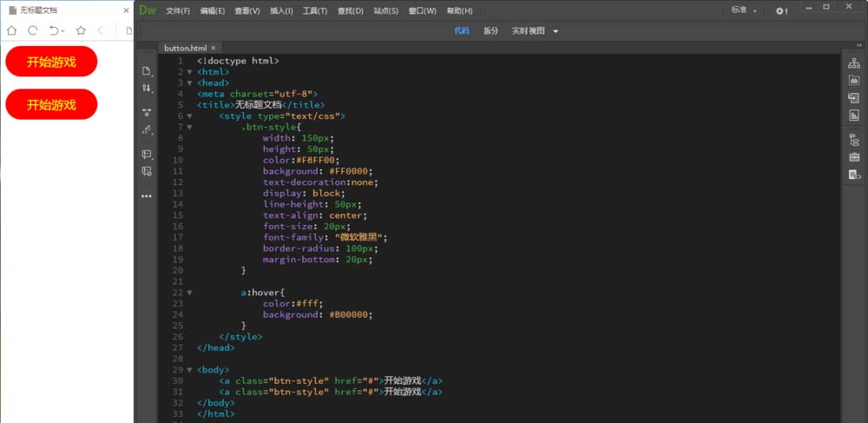This screenshot has width=868, height=423.
Task: Click the Open Documents icon in left toolbar
Action: (146, 71)
